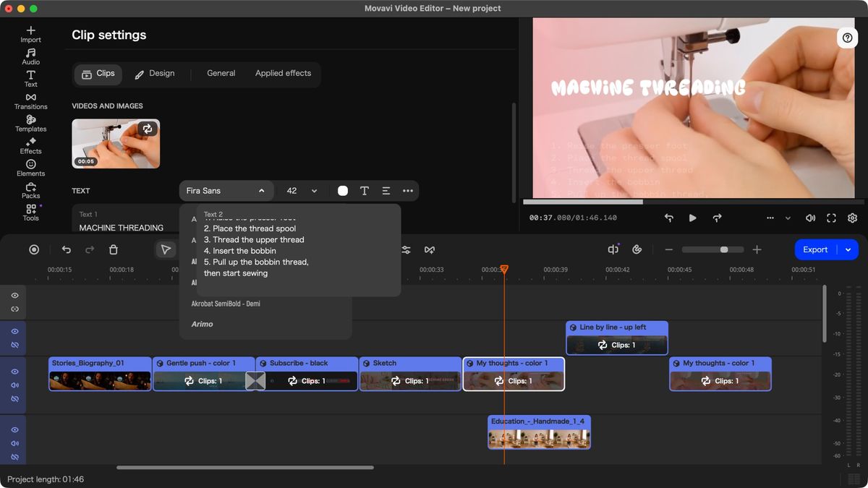Click the Export button
Screen dimensions: 868x488
(815, 249)
